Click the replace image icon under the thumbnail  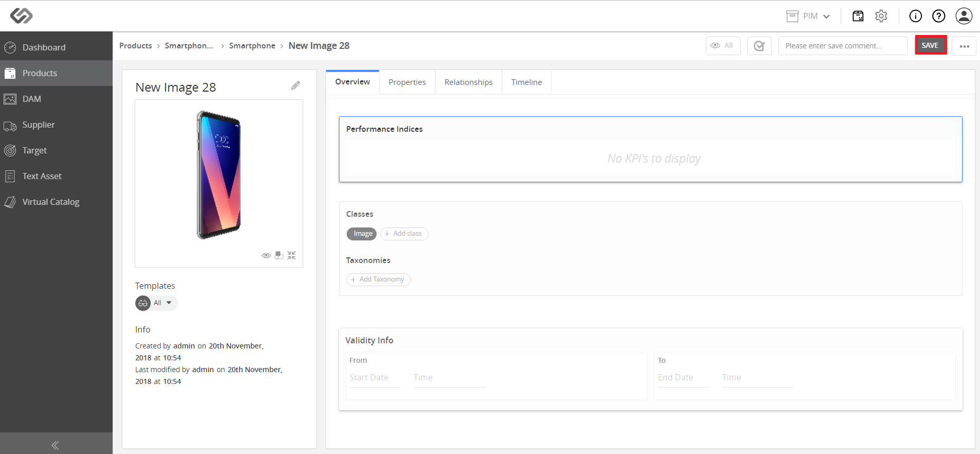(279, 255)
